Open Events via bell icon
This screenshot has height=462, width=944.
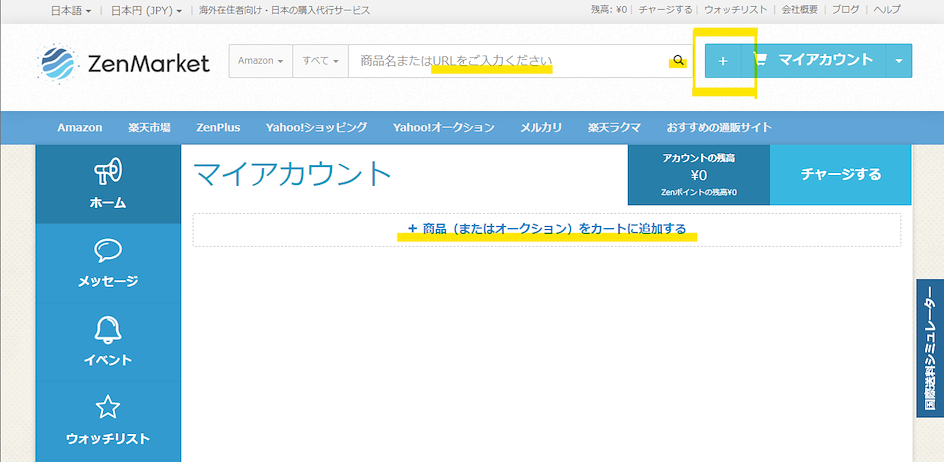[x=108, y=329]
